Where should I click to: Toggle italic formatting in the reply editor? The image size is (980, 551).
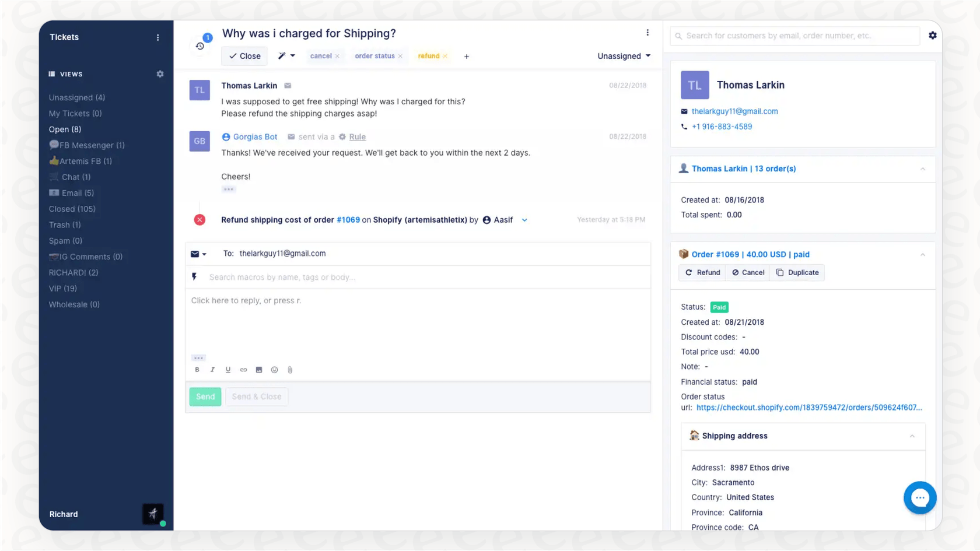coord(212,370)
